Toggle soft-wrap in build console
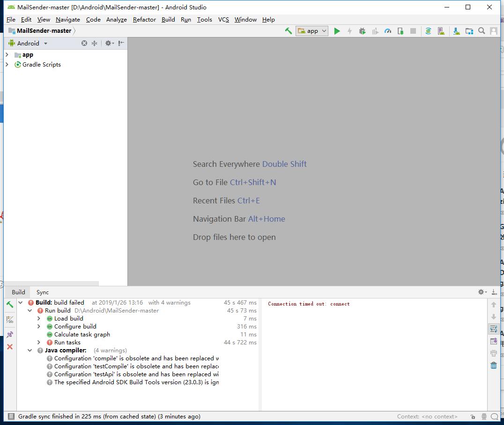 point(494,329)
